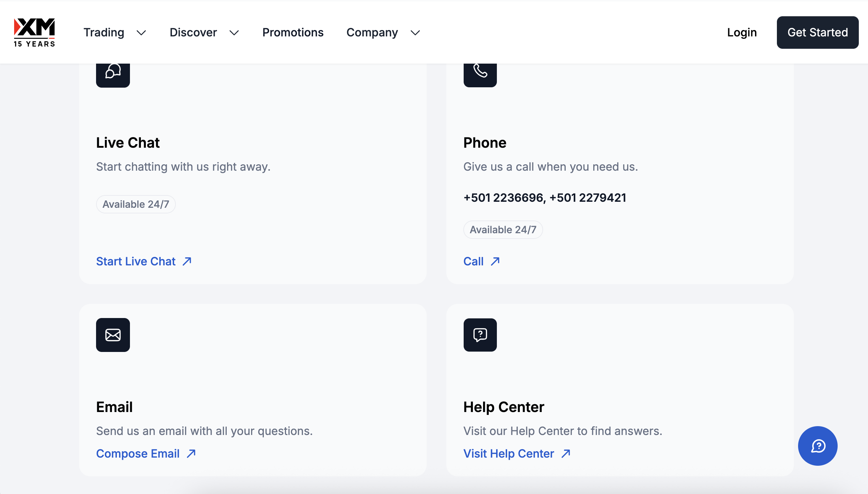This screenshot has height=494, width=868.
Task: Click the Compose Email link
Action: click(x=138, y=453)
